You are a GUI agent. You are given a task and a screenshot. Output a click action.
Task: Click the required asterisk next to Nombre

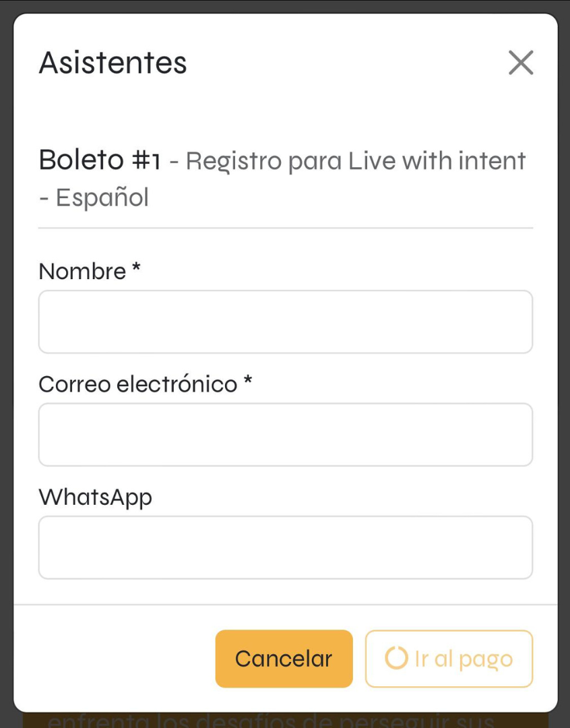point(136,267)
